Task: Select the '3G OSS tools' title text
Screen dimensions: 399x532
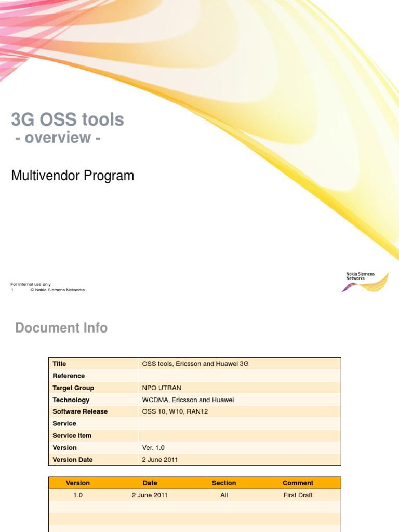Action: click(x=68, y=119)
